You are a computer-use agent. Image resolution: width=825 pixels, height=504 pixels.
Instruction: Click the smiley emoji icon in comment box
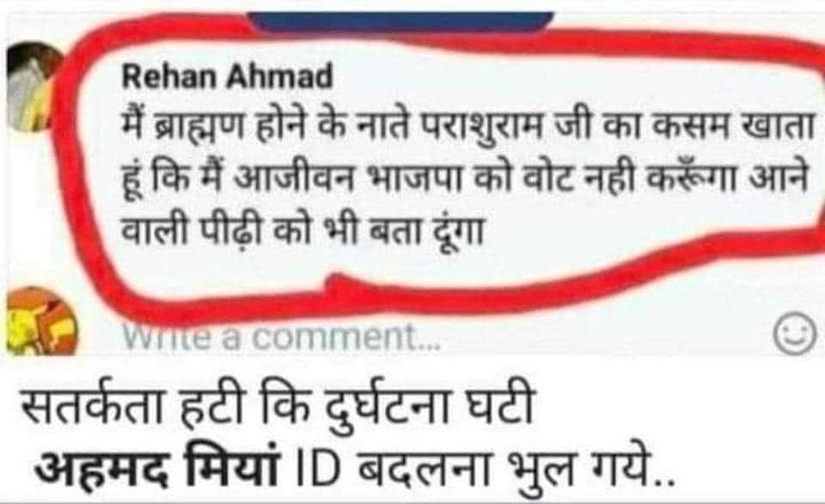click(795, 335)
